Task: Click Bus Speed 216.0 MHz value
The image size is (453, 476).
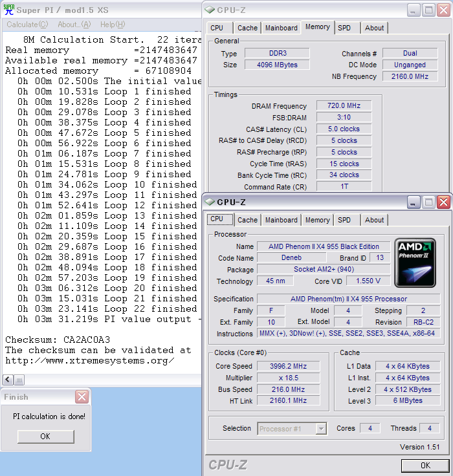Action: click(289, 389)
